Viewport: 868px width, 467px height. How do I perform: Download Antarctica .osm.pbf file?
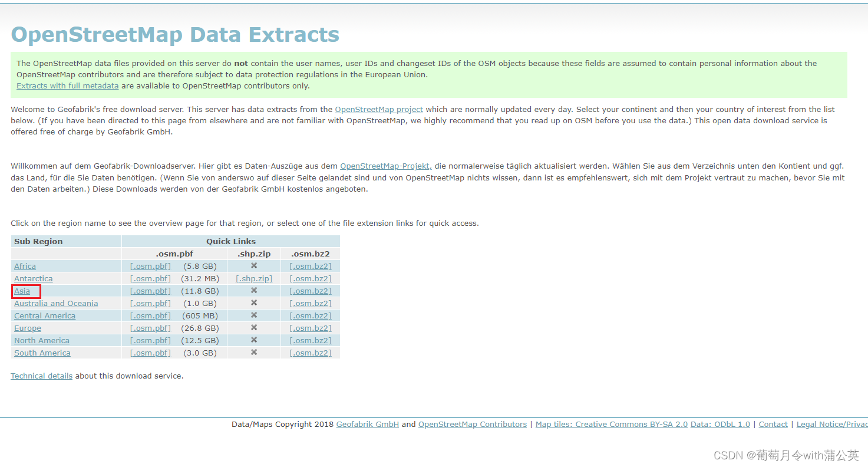[x=150, y=279]
